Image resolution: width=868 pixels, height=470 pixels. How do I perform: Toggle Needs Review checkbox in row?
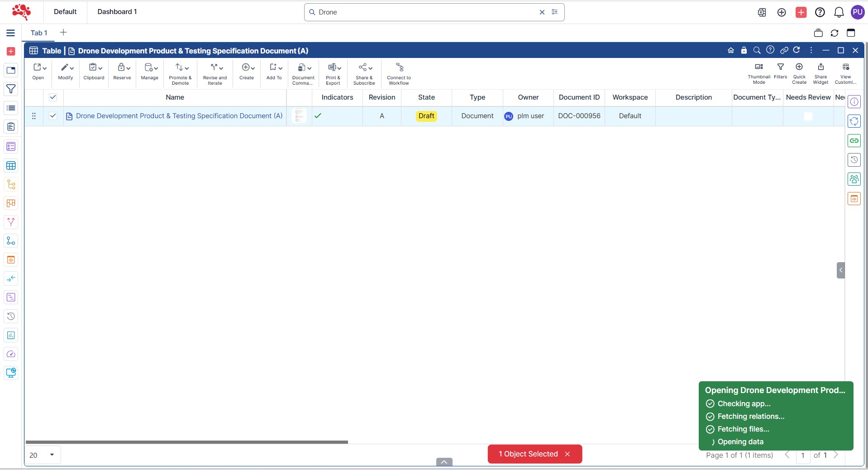tap(808, 116)
